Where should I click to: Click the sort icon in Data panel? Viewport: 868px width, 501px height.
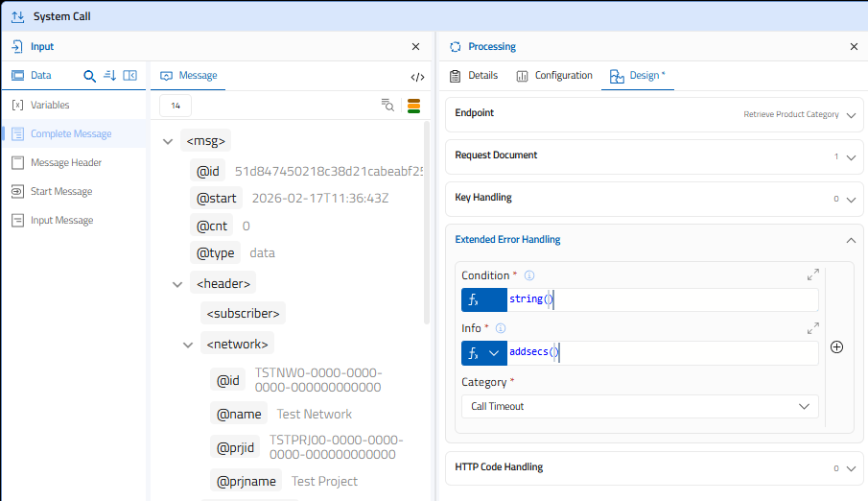(109, 76)
